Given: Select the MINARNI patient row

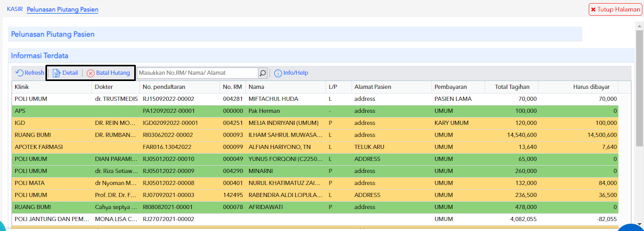Looking at the screenshot, I should pos(315,171).
